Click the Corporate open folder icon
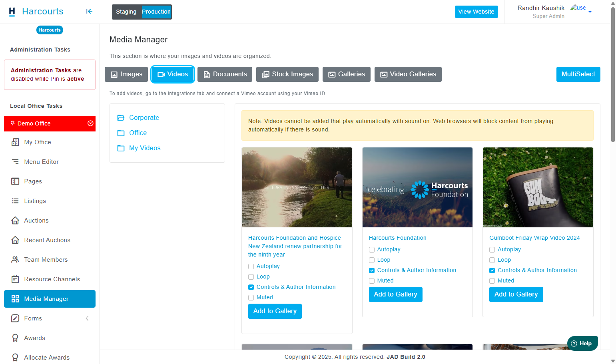Image resolution: width=616 pixels, height=364 pixels. coord(121,118)
